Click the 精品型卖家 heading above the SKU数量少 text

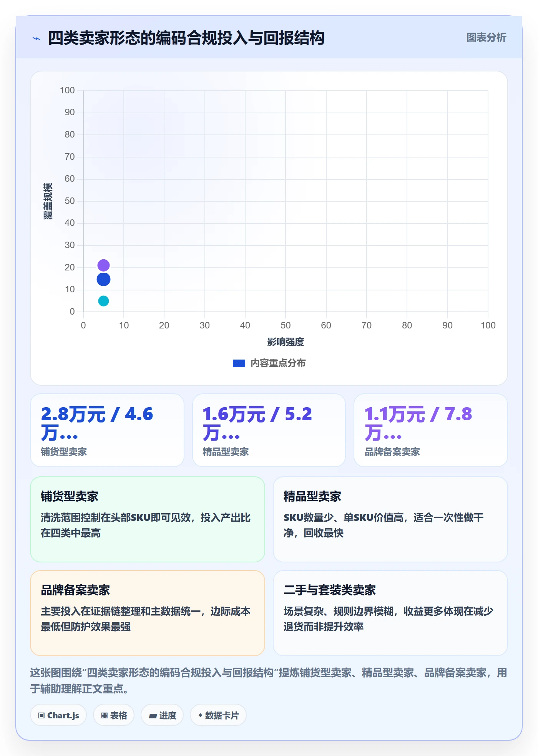[312, 496]
